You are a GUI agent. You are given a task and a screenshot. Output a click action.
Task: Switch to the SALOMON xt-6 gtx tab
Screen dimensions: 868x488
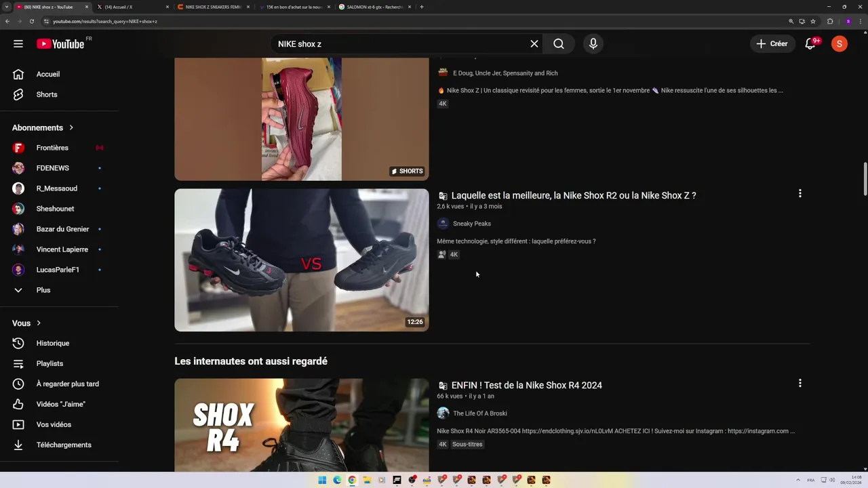tap(374, 7)
